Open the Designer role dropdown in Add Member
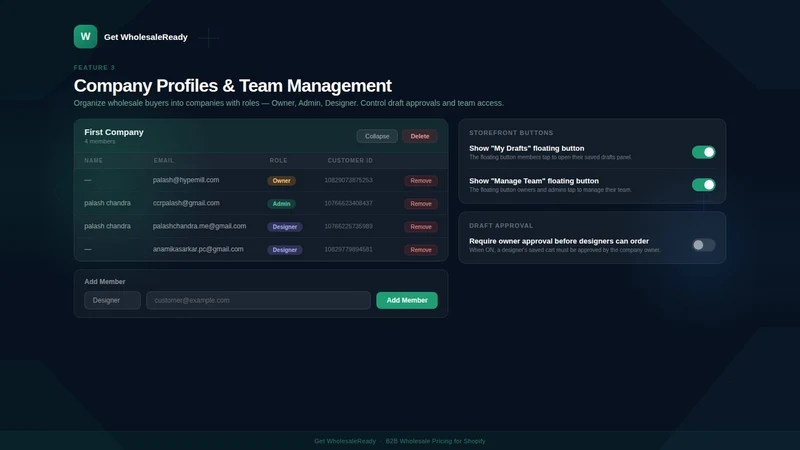 (112, 300)
